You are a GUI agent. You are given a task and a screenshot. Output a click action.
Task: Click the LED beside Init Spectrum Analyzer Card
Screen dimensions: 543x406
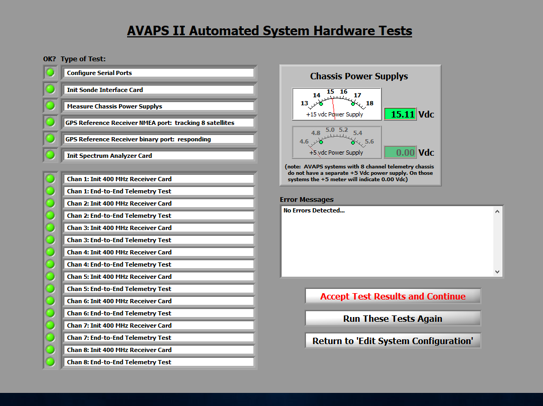[50, 155]
